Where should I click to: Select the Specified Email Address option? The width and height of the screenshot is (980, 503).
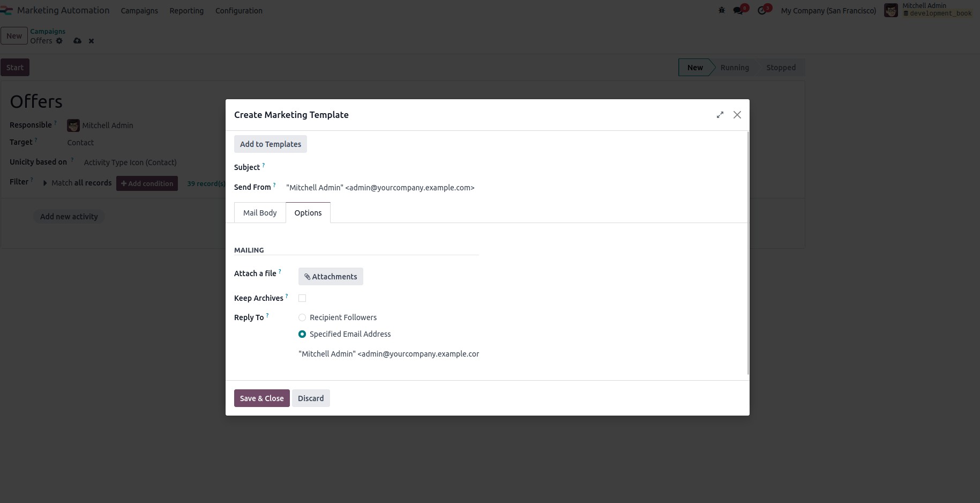click(302, 334)
